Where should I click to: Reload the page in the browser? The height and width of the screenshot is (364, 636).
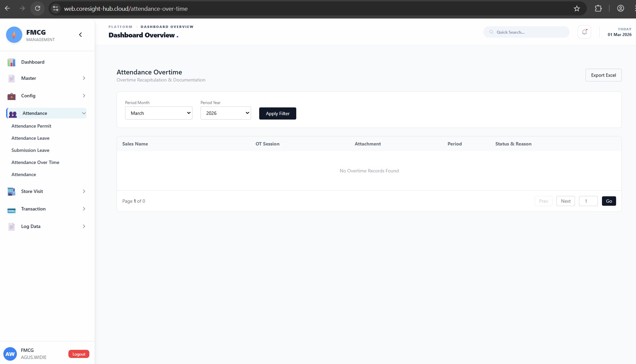tap(37, 8)
